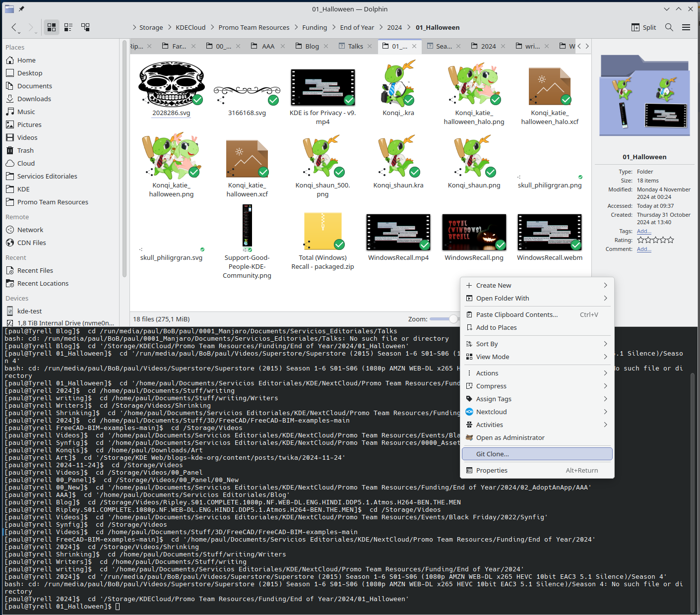This screenshot has height=615, width=700.
Task: Open the search magnifier icon
Action: pos(669,27)
